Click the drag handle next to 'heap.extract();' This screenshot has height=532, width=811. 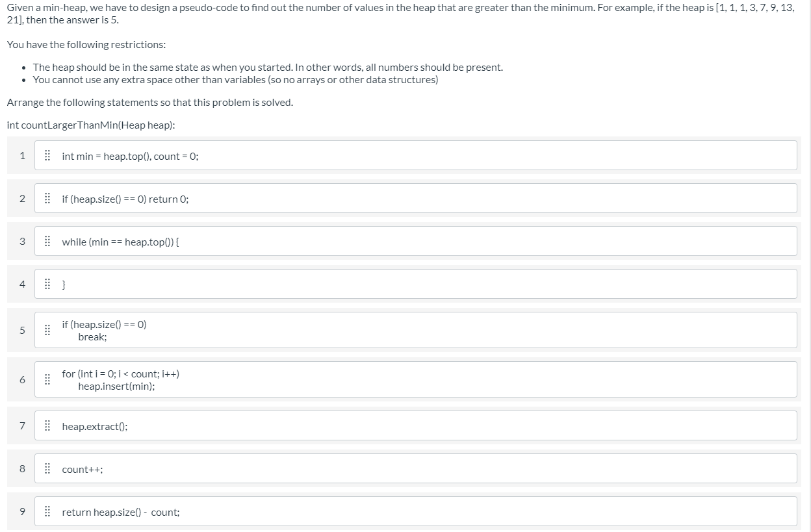[x=47, y=425]
